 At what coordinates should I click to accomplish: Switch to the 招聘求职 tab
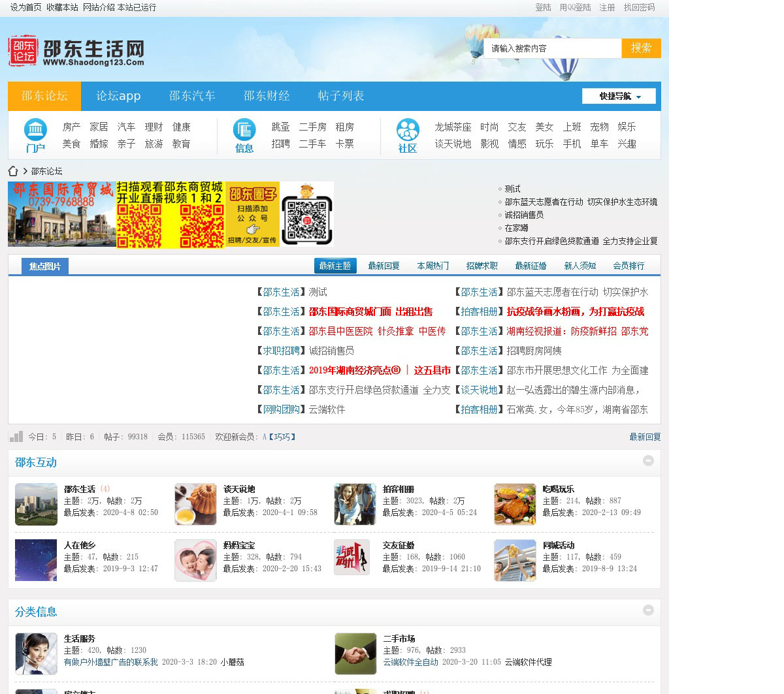[x=482, y=266]
